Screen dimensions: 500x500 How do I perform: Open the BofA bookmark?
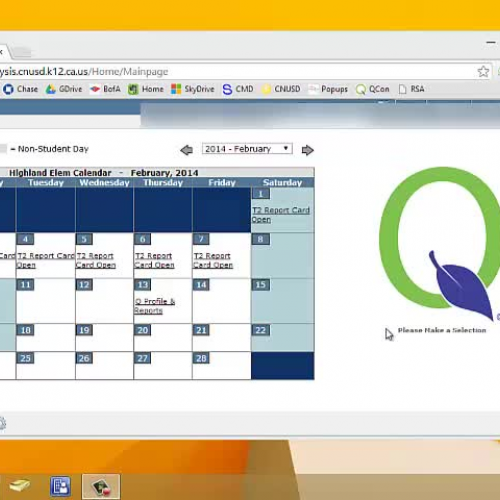105,89
